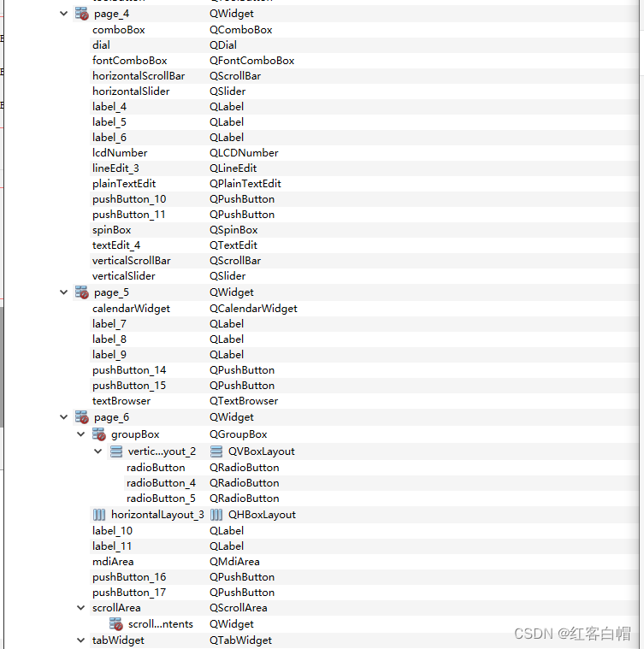The width and height of the screenshot is (644, 649).
Task: Select the textEdit_4 object
Action: pos(116,245)
